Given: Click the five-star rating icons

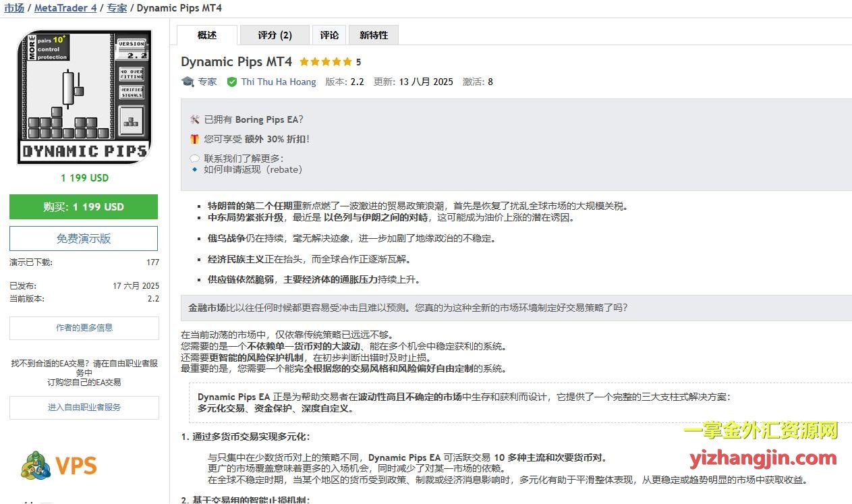Looking at the screenshot, I should [325, 62].
